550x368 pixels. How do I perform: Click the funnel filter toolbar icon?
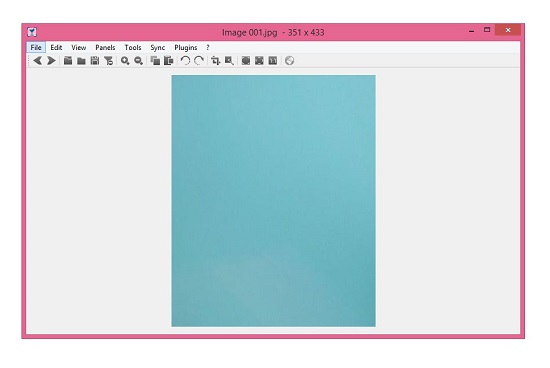(x=108, y=61)
